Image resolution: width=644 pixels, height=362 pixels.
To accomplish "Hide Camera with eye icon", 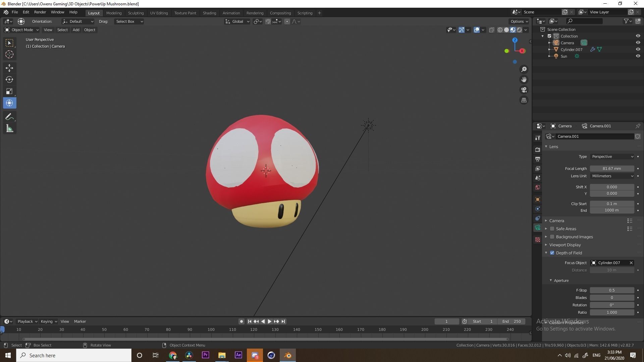I will tap(638, 43).
